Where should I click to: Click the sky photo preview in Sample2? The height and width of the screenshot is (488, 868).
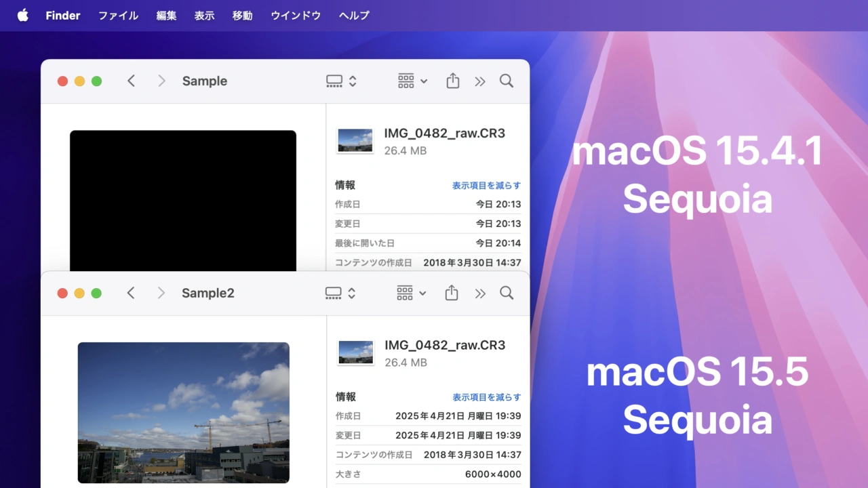coord(183,412)
